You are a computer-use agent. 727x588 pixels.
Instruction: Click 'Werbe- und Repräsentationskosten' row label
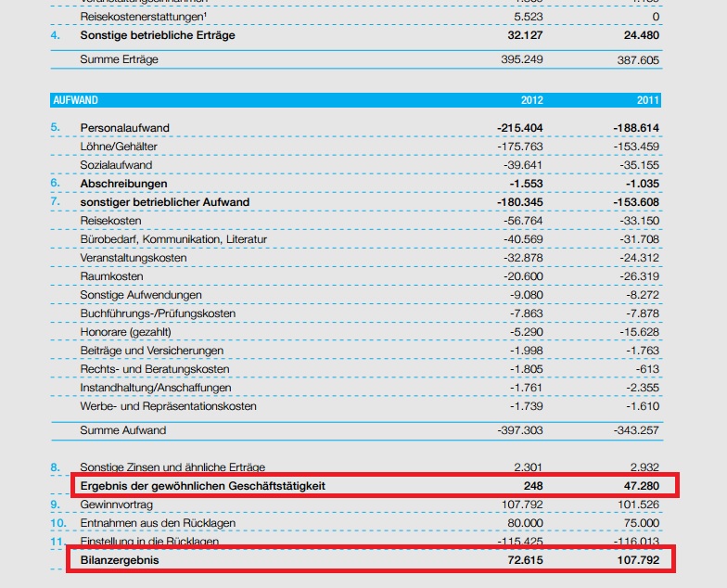click(x=169, y=406)
